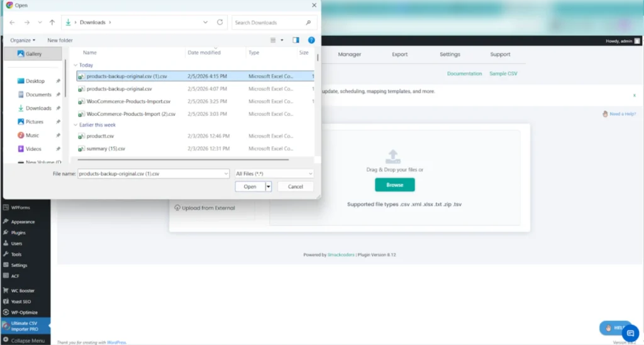Open the chat bubble icon at bottom right
644x345 pixels.
pyautogui.click(x=630, y=333)
